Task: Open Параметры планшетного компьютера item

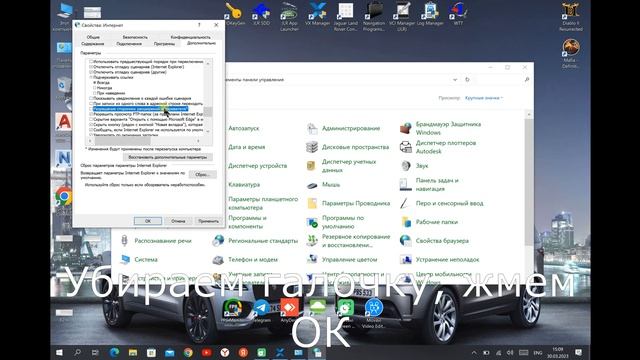Action: click(x=263, y=203)
